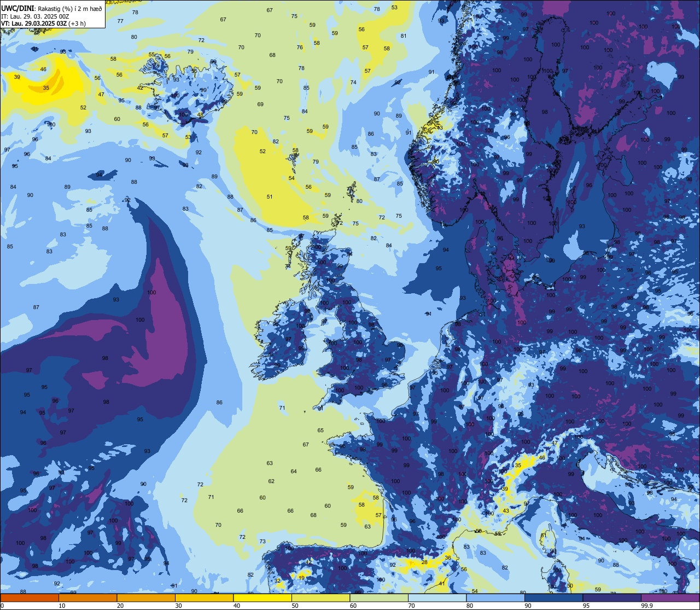Click the orange 10–20 legend swatch
700x610 pixels.
click(87, 597)
